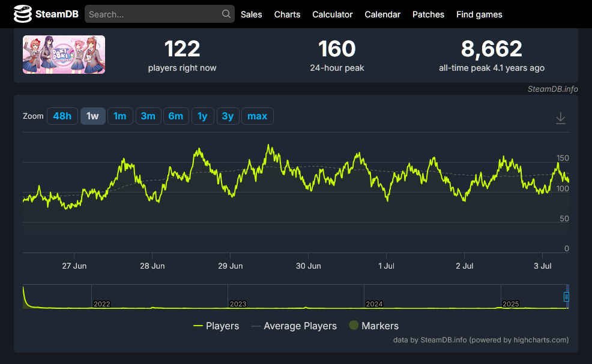
Task: Toggle Average Players series legend
Action: pos(294,326)
